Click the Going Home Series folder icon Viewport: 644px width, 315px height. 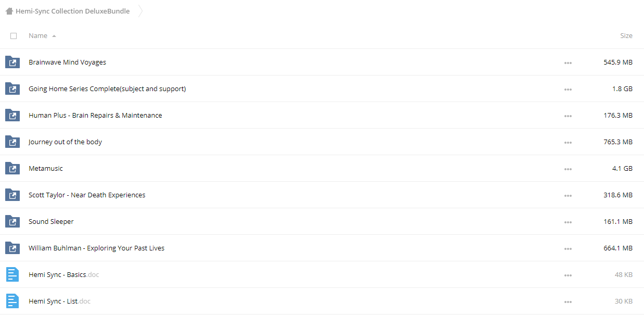[12, 89]
